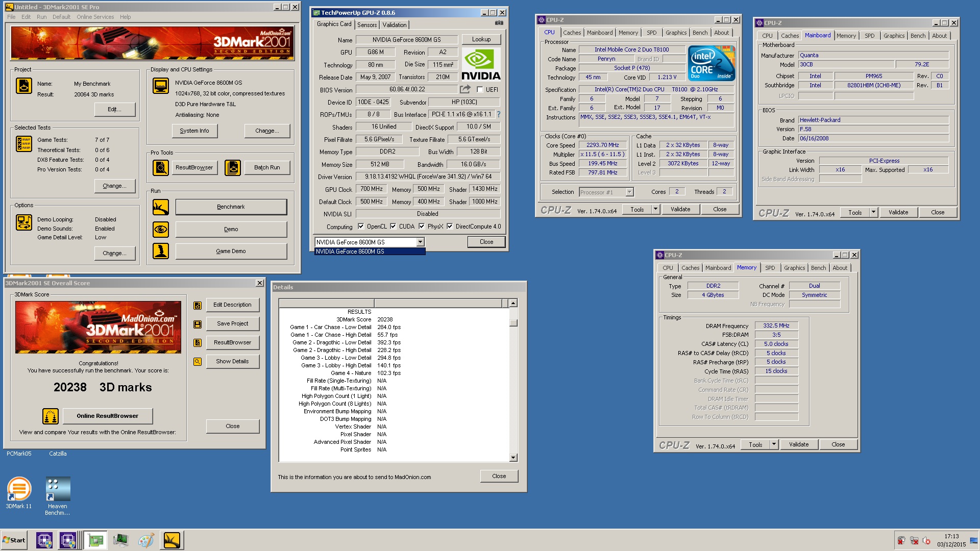
Task: Click the Details scrollbar up arrow
Action: point(513,304)
